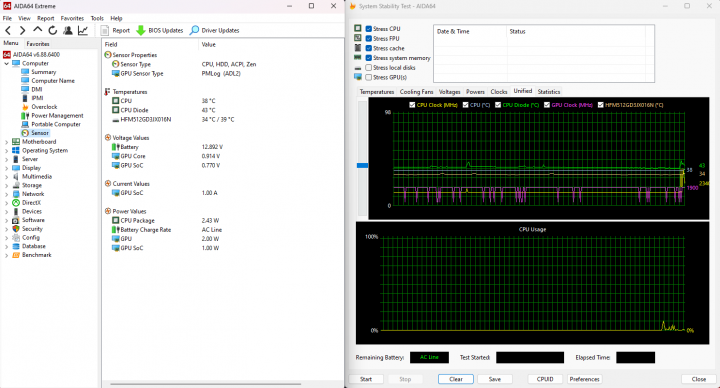This screenshot has width=720, height=388.
Task: Open the graph icon in AIDA64 toolbar
Action: 83,30
